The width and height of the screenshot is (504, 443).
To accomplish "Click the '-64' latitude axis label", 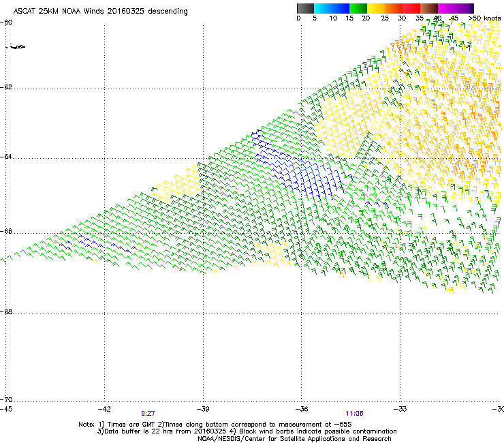I will coord(6,157).
